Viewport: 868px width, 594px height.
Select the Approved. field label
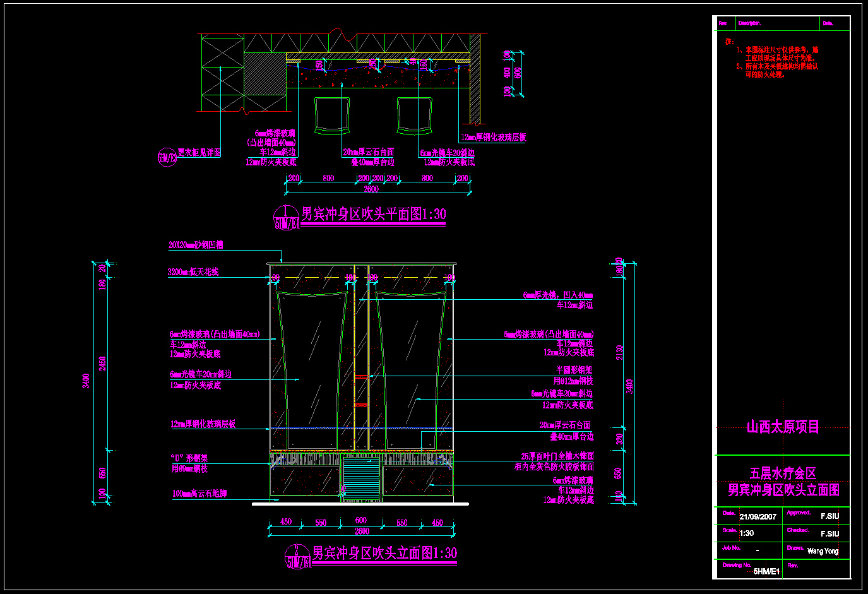coord(798,513)
